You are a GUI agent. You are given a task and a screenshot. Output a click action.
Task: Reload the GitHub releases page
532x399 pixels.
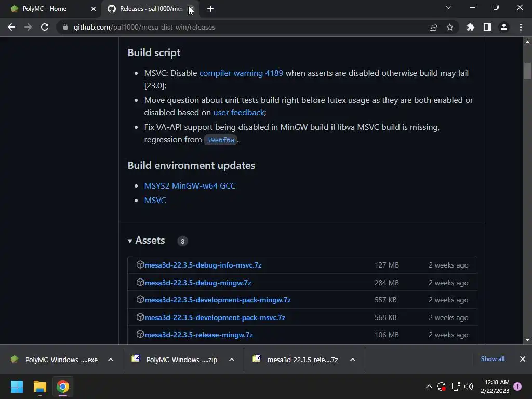pyautogui.click(x=45, y=27)
